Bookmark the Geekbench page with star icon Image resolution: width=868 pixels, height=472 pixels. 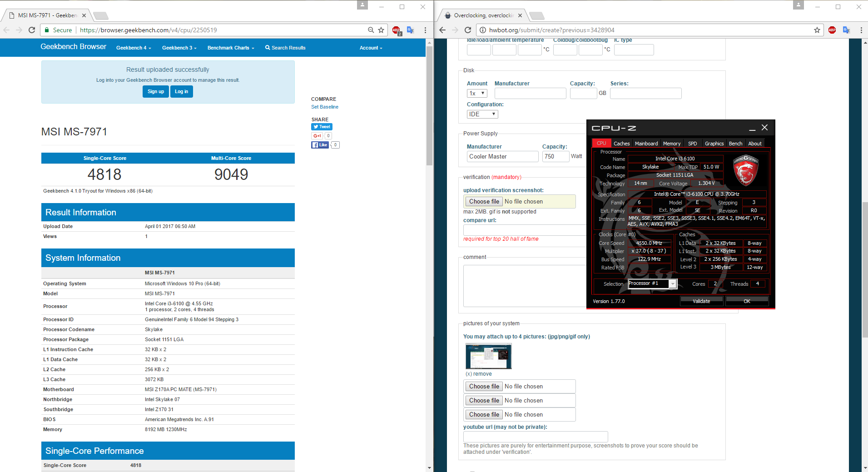pos(381,30)
